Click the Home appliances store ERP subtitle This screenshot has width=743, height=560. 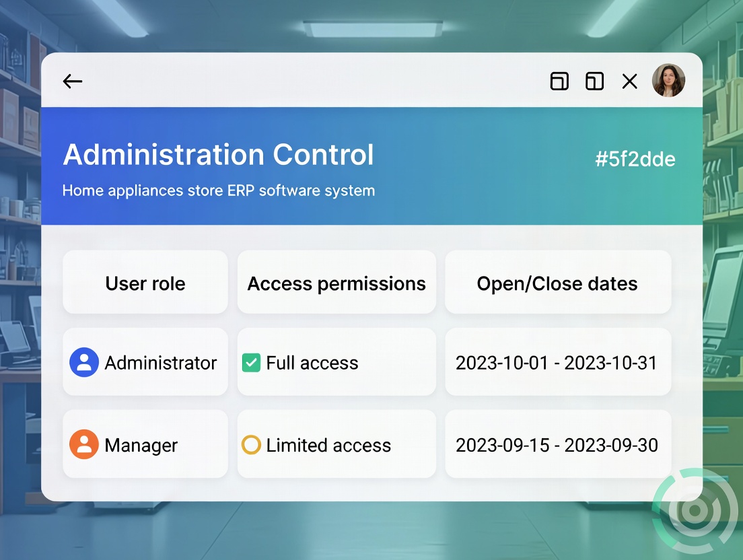pyautogui.click(x=218, y=190)
